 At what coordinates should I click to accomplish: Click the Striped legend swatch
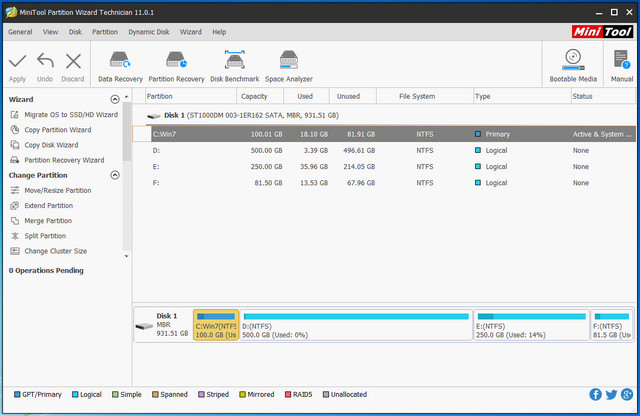pos(201,394)
